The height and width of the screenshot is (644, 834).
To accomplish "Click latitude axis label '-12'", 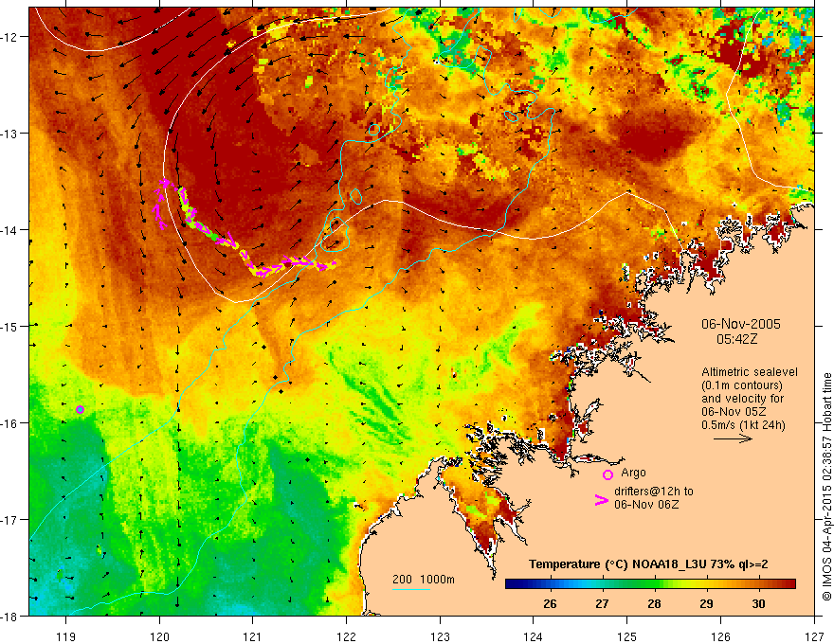I will [10, 37].
